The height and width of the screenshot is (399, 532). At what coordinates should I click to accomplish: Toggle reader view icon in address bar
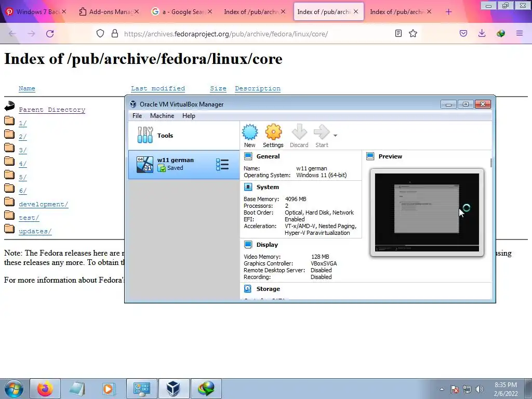click(x=398, y=33)
